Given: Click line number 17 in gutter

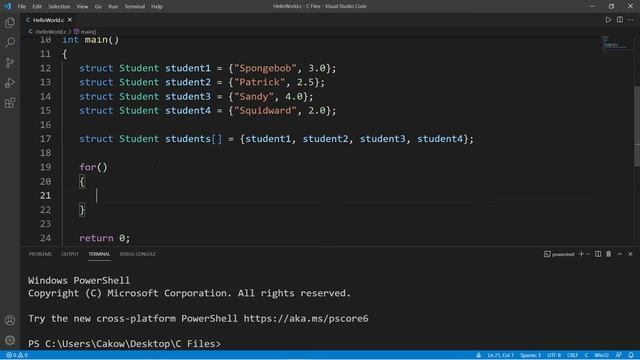Looking at the screenshot, I should pyautogui.click(x=45, y=139).
